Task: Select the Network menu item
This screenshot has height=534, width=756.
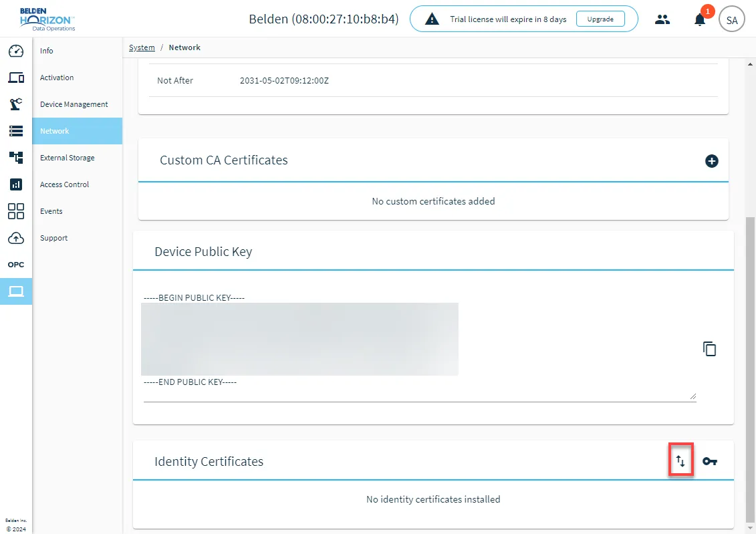Action: [77, 131]
